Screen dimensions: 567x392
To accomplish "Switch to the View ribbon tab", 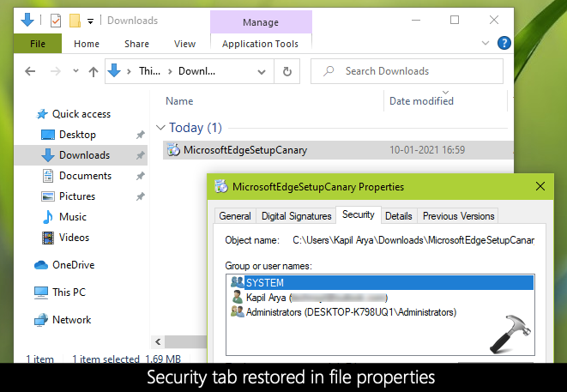I will (184, 44).
